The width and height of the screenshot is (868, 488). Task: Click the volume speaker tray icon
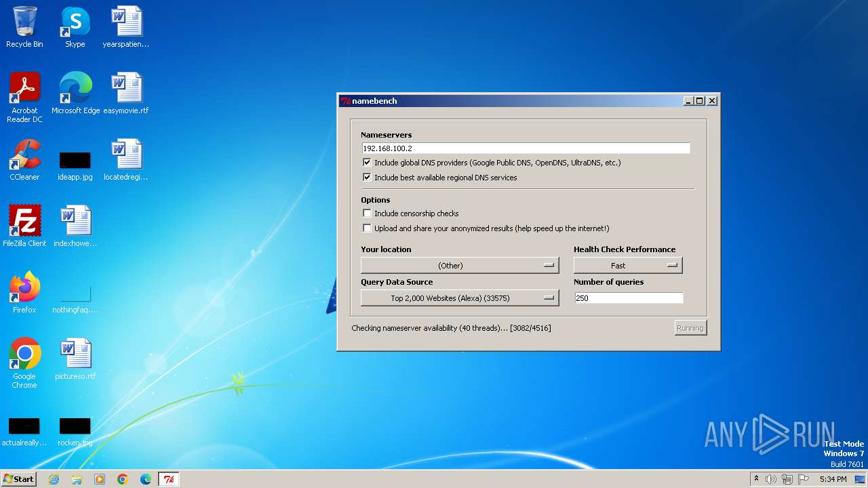(x=771, y=479)
